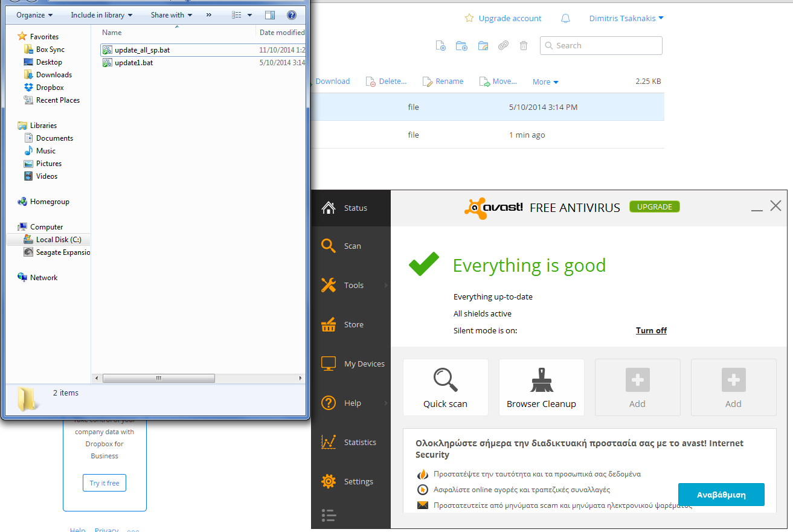Click the Dropbox share folder icon

click(483, 45)
